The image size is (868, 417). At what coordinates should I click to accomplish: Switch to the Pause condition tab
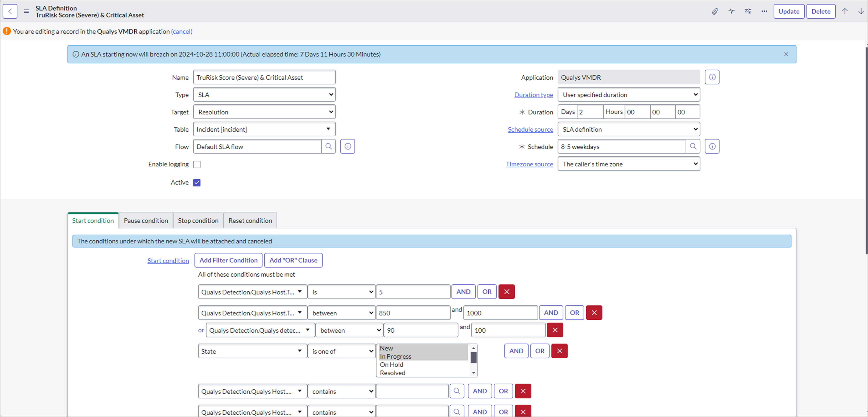click(145, 220)
